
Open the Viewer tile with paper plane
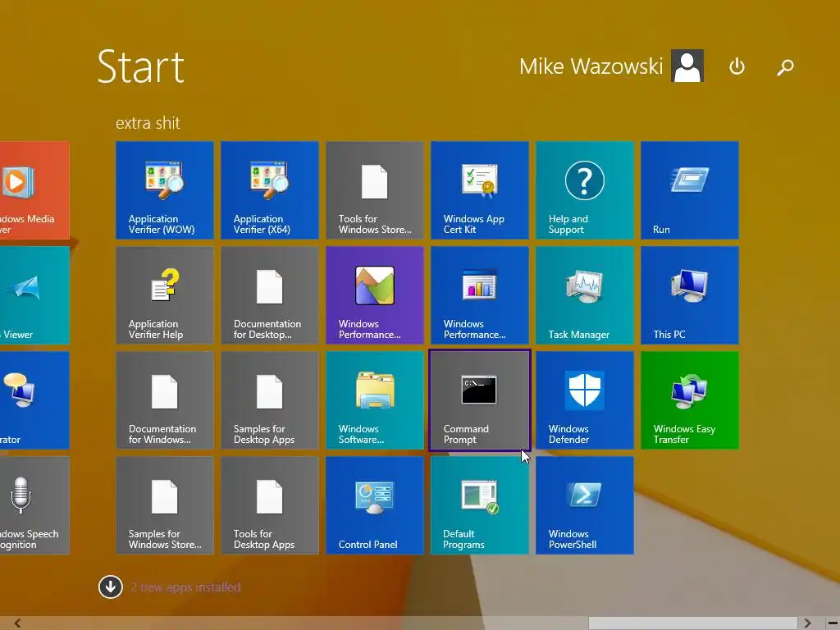(x=34, y=295)
